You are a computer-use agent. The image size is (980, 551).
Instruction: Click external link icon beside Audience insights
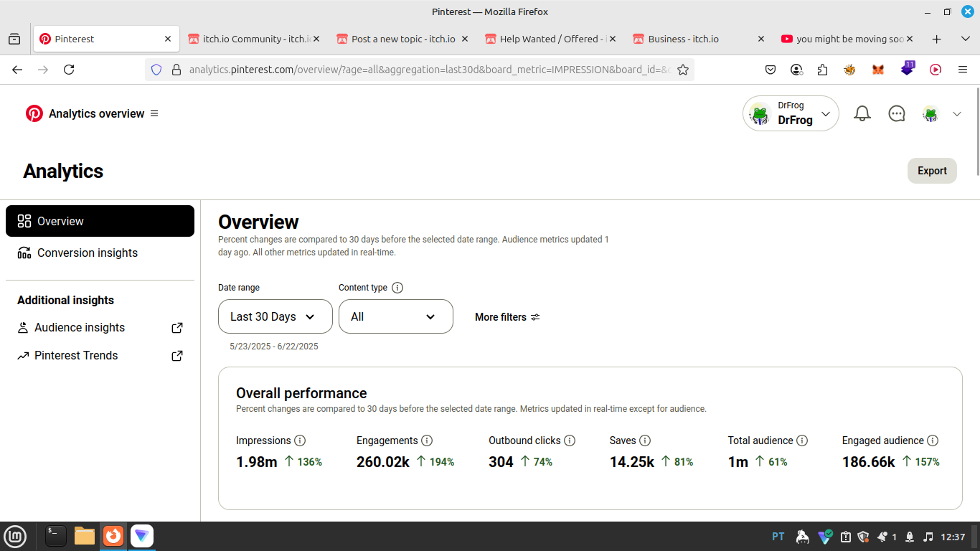pos(177,328)
